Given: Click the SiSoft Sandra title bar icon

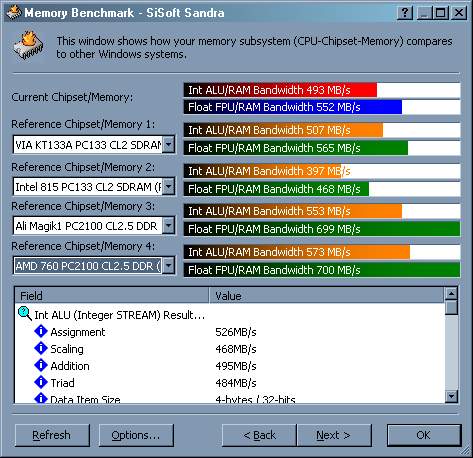Looking at the screenshot, I should [x=14, y=13].
